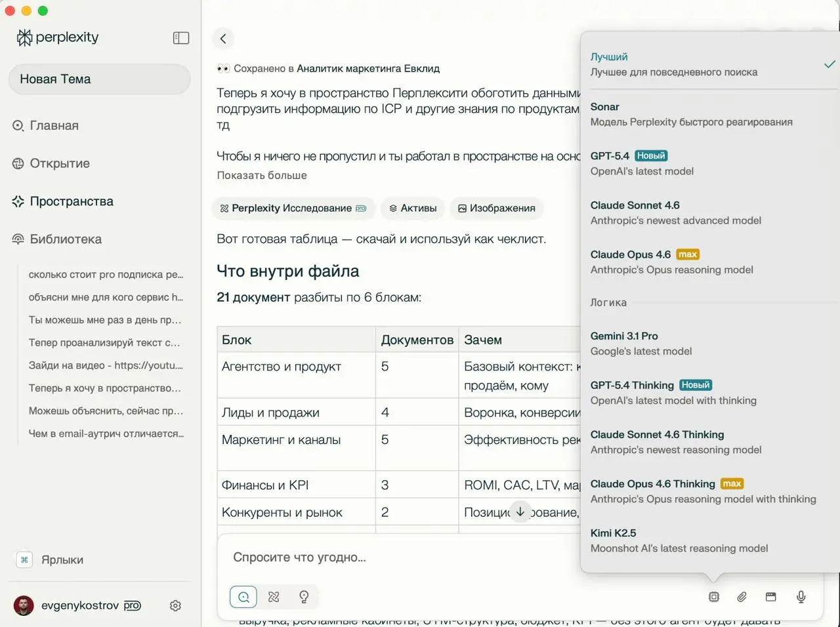Click the Конкуренты и рынок cell
The width and height of the screenshot is (840, 627).
pyautogui.click(x=297, y=512)
